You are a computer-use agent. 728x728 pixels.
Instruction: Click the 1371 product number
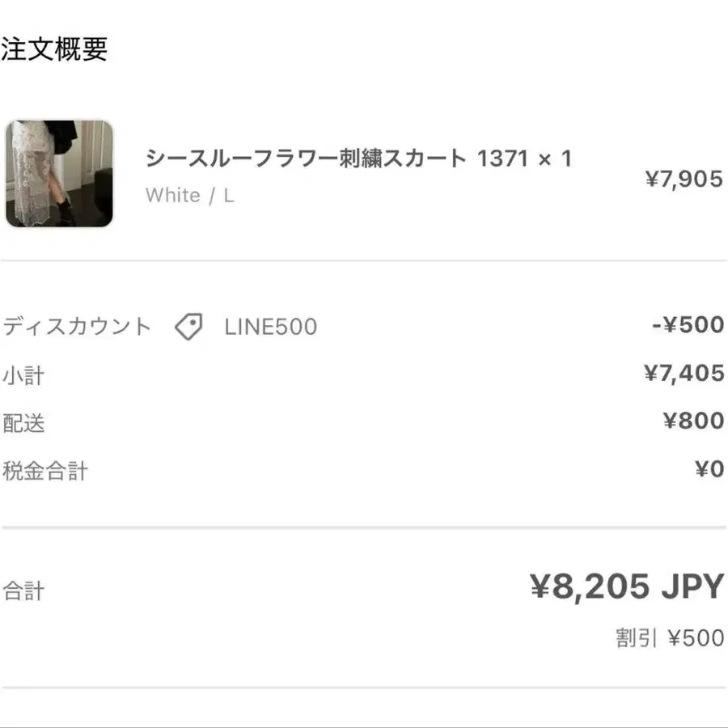[502, 159]
